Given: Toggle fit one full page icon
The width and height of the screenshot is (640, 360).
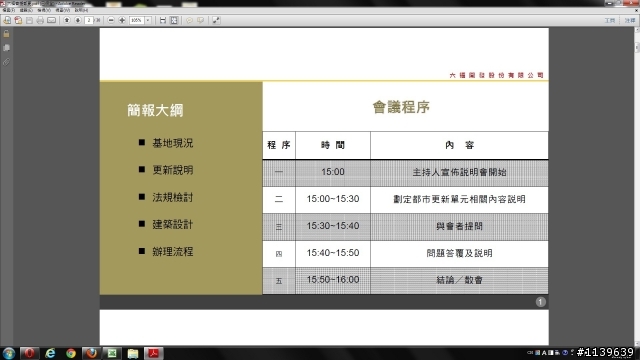Looking at the screenshot, I should pos(174,20).
